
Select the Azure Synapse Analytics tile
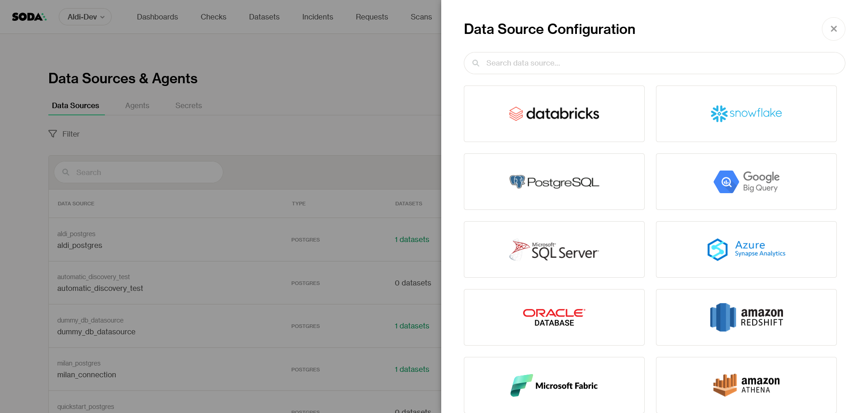pos(746,249)
